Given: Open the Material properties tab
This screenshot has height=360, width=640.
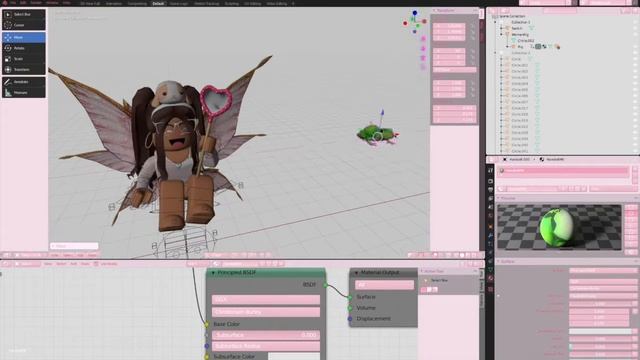Looking at the screenshot, I should click(490, 278).
